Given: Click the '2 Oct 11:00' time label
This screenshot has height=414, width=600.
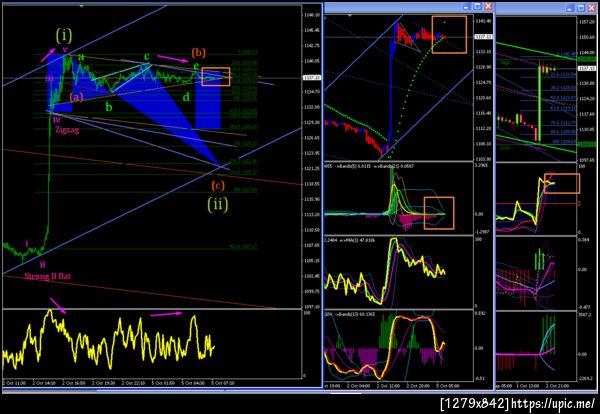Looking at the screenshot, I should pyautogui.click(x=13, y=383).
